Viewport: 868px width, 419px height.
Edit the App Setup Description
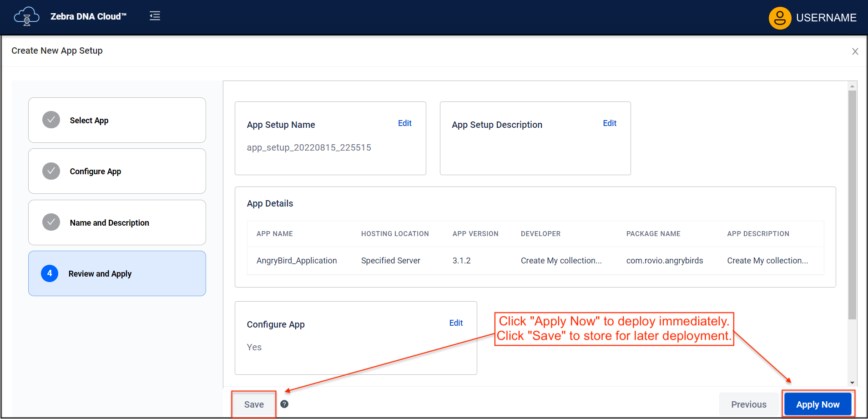point(609,123)
